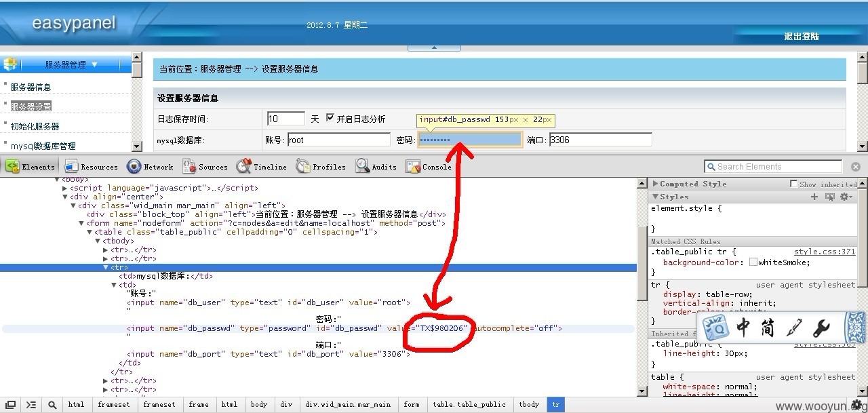Collapse the table_public table node

click(90, 232)
